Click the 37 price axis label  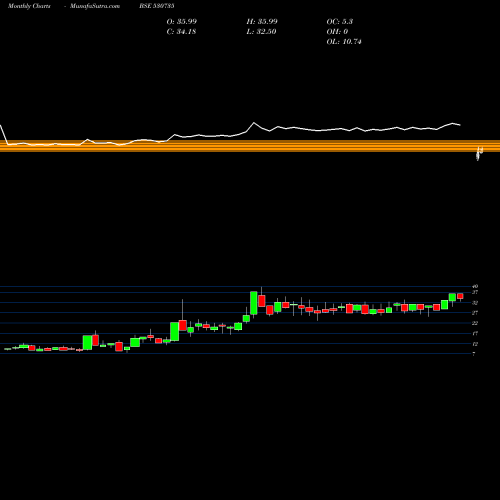[475, 292]
